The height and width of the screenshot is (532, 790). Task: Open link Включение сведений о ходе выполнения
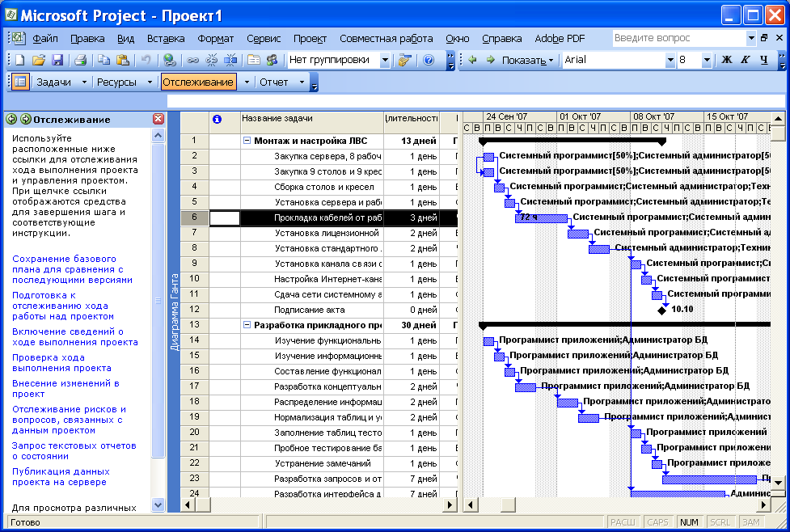[x=75, y=336]
